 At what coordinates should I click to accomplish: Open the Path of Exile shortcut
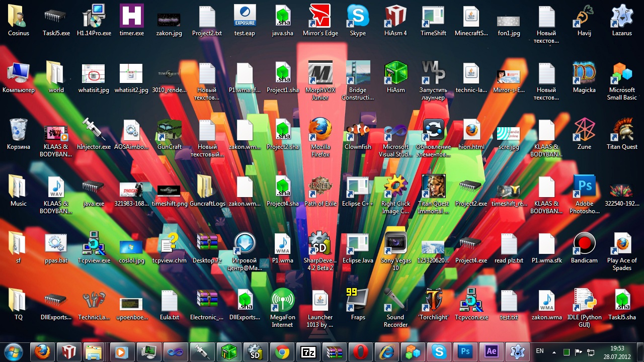(x=320, y=188)
